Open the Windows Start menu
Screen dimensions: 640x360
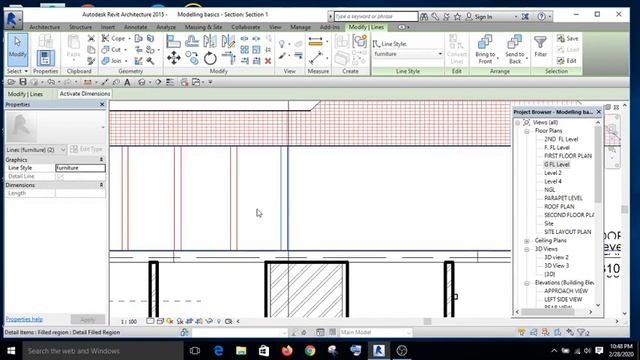click(x=11, y=351)
